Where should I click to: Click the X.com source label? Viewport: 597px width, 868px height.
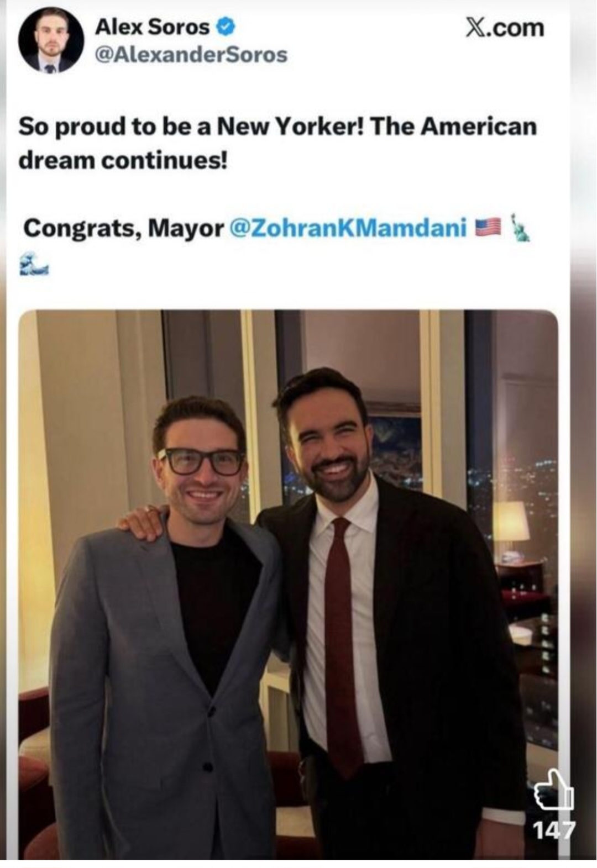pos(505,28)
